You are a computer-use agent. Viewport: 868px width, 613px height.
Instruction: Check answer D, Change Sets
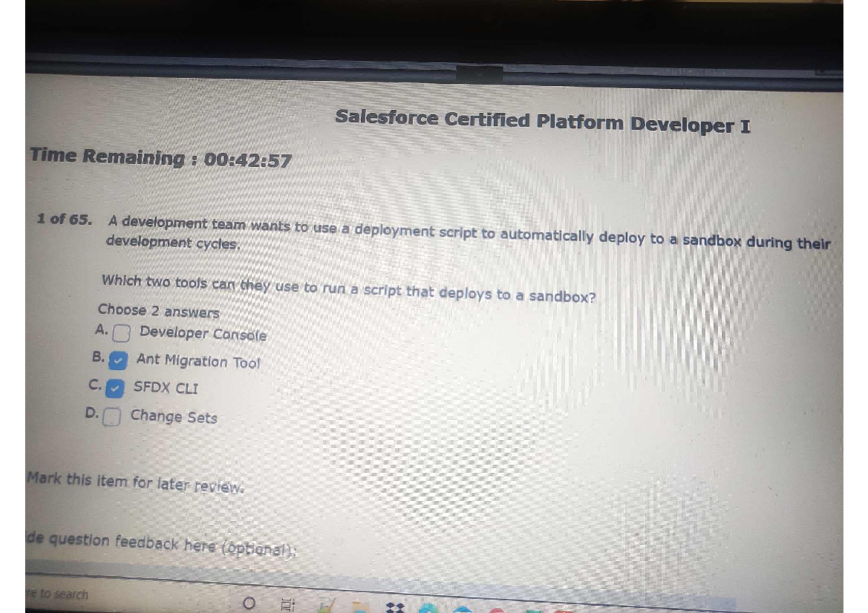111,416
